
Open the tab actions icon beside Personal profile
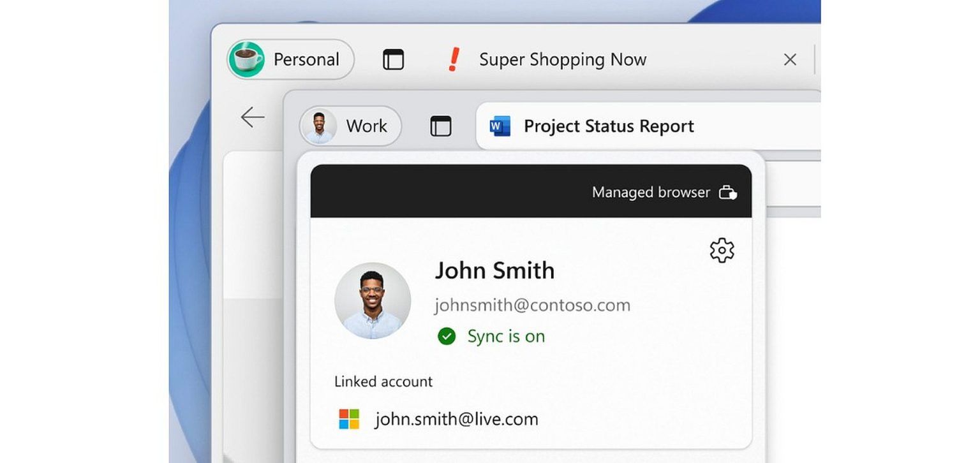pyautogui.click(x=393, y=59)
